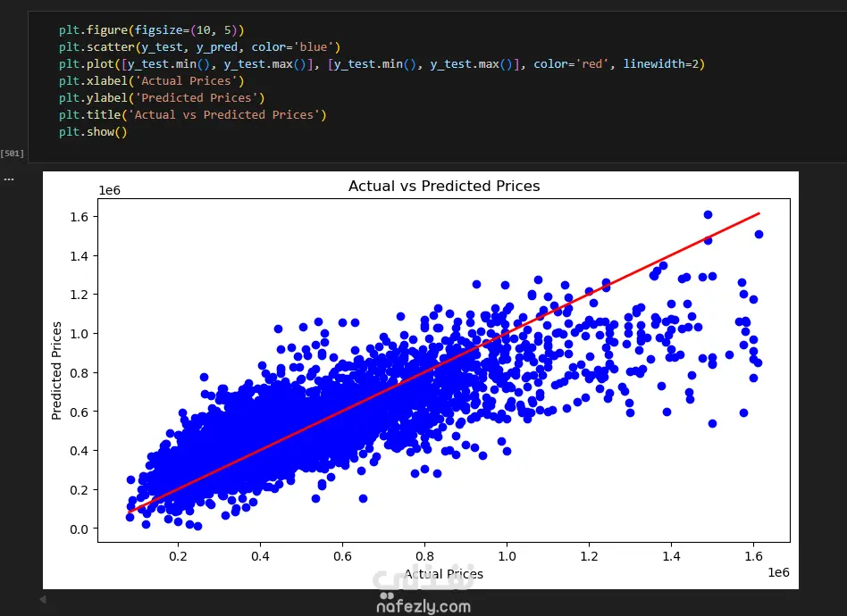Place cursor on the plt.xlabel line
Screen dimensions: 847x616
coord(151,81)
